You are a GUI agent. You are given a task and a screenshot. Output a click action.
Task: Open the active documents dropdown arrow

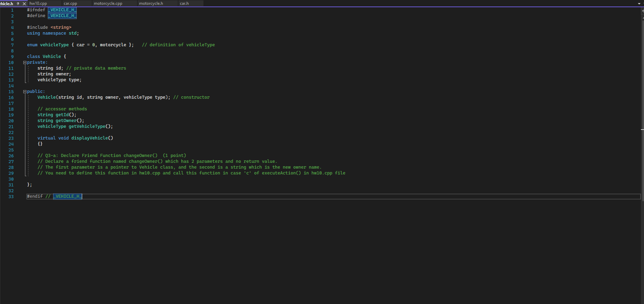coord(639,3)
